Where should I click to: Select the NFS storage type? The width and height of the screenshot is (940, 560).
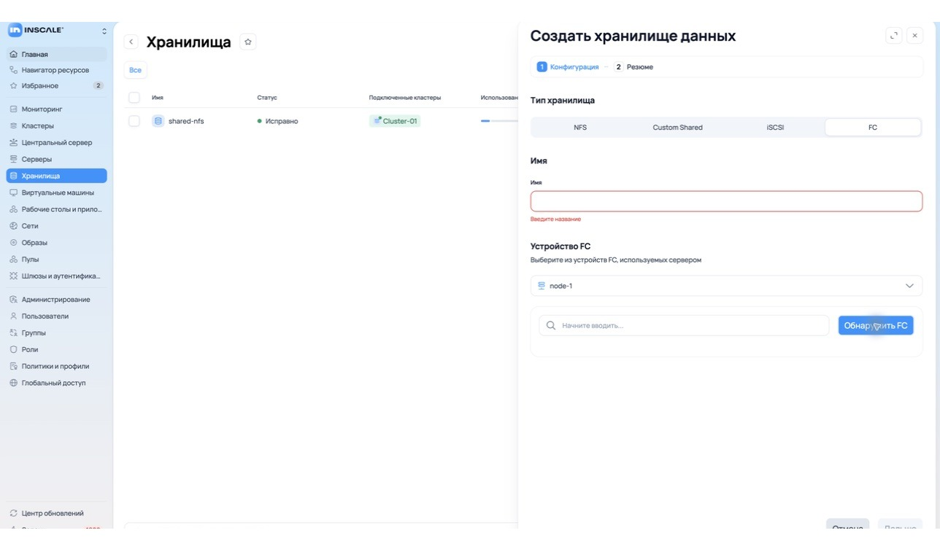tap(580, 128)
